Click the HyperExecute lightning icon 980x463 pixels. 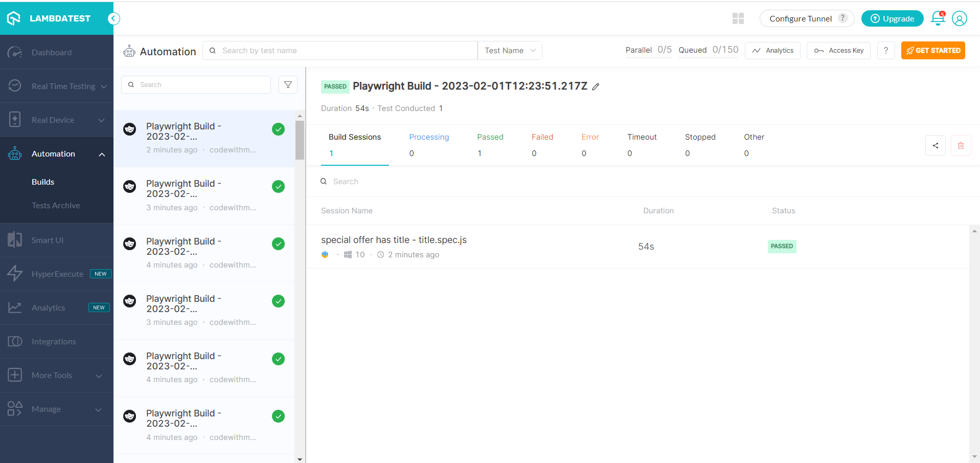click(x=15, y=274)
